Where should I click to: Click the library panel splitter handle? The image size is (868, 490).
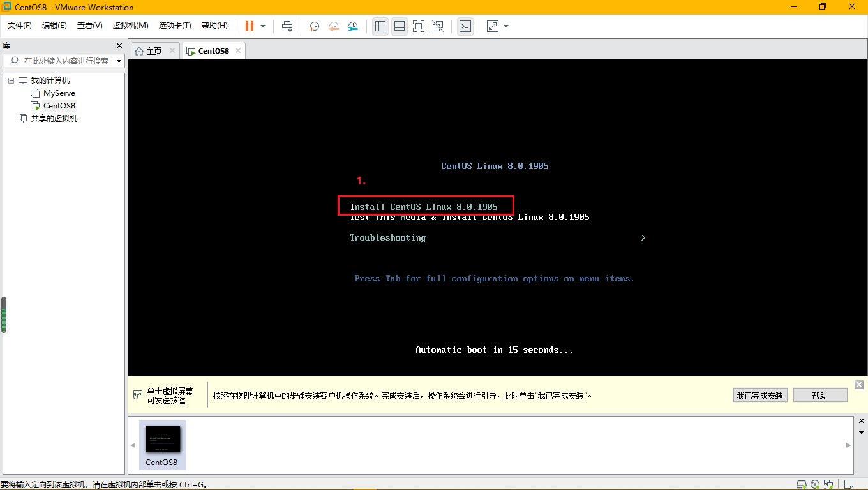(x=3, y=315)
